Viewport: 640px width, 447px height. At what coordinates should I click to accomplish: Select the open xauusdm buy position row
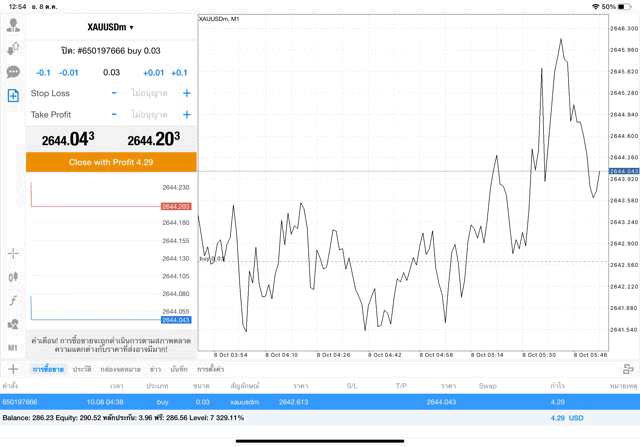300,401
